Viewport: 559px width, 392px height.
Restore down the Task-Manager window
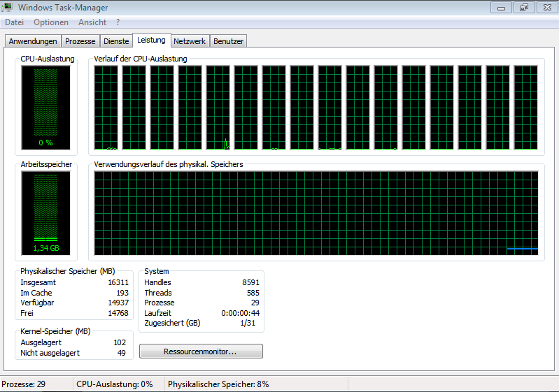524,8
